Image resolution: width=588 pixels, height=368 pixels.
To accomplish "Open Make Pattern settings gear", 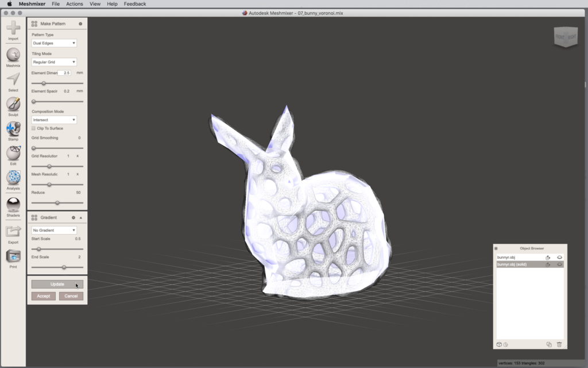I will pyautogui.click(x=80, y=24).
